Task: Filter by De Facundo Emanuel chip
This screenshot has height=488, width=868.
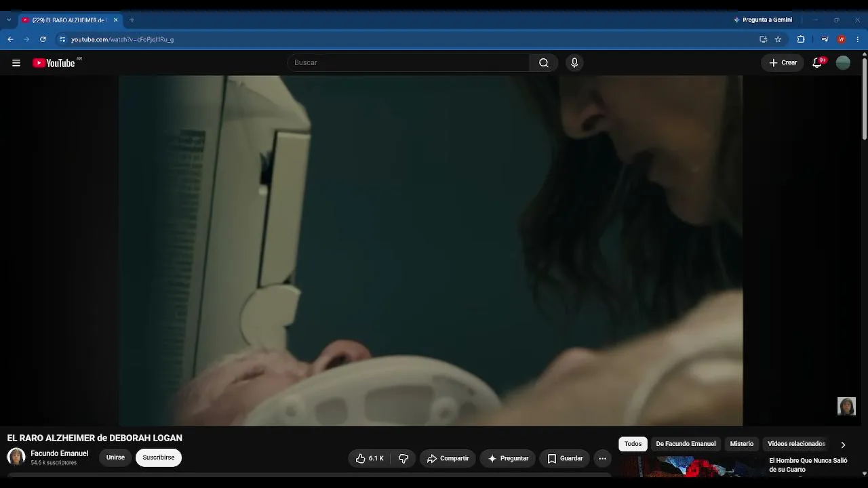Action: 686,444
